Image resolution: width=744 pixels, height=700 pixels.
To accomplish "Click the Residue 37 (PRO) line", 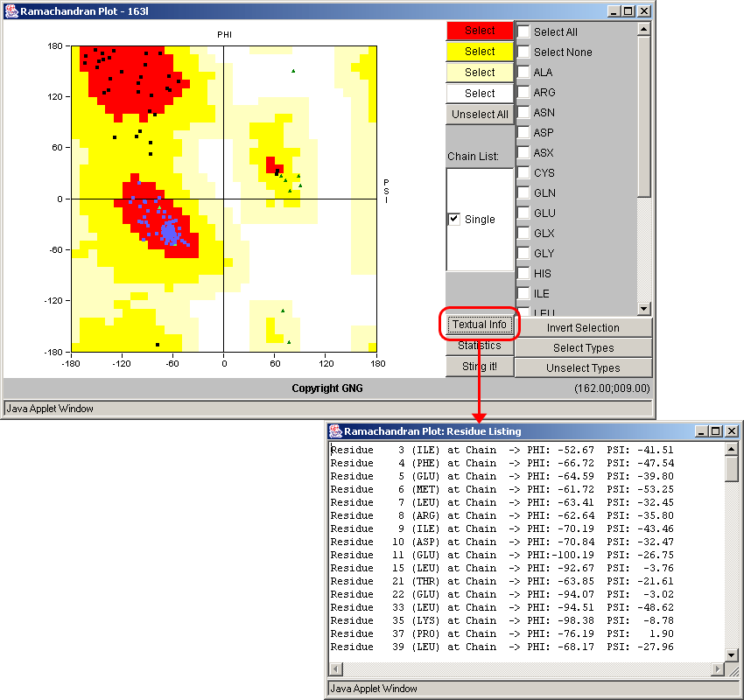I will (x=502, y=633).
